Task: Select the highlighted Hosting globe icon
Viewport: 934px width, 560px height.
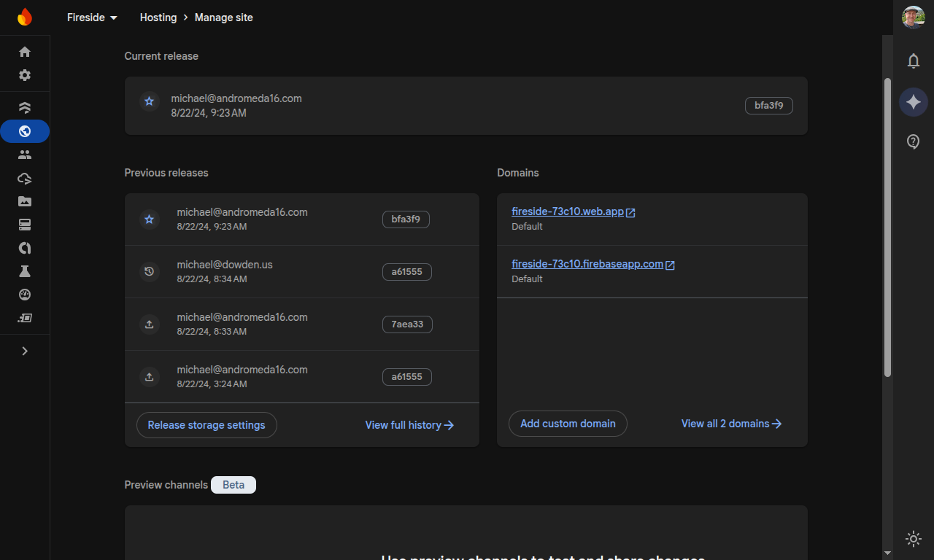Action: 24,131
